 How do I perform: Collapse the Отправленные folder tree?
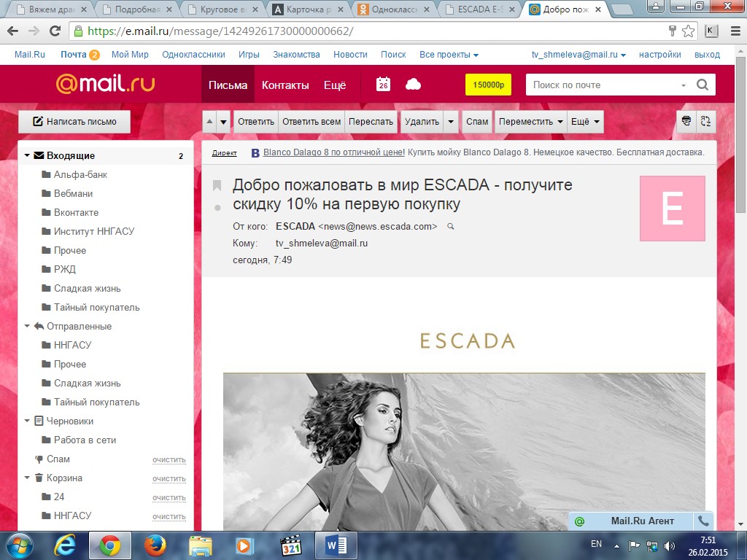tap(27, 326)
